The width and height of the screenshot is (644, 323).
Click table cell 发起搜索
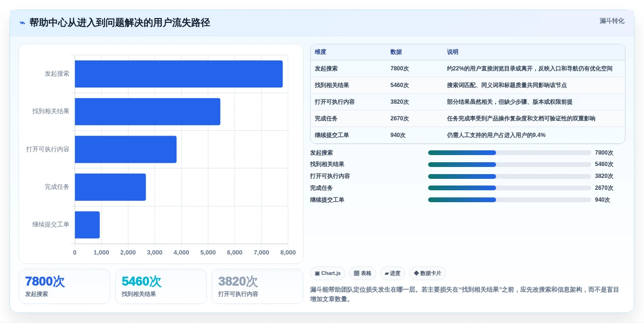pos(326,69)
